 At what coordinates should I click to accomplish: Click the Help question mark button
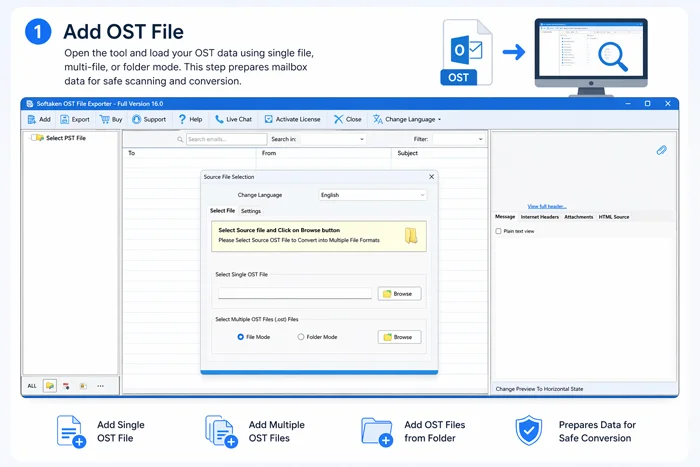190,119
